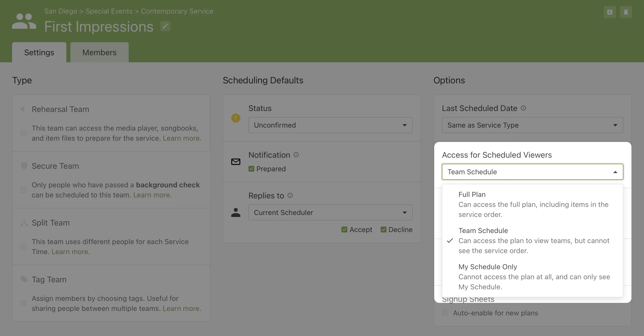Image resolution: width=644 pixels, height=336 pixels.
Task: Open the Status dropdown showing Unconfirmed
Action: [x=330, y=125]
